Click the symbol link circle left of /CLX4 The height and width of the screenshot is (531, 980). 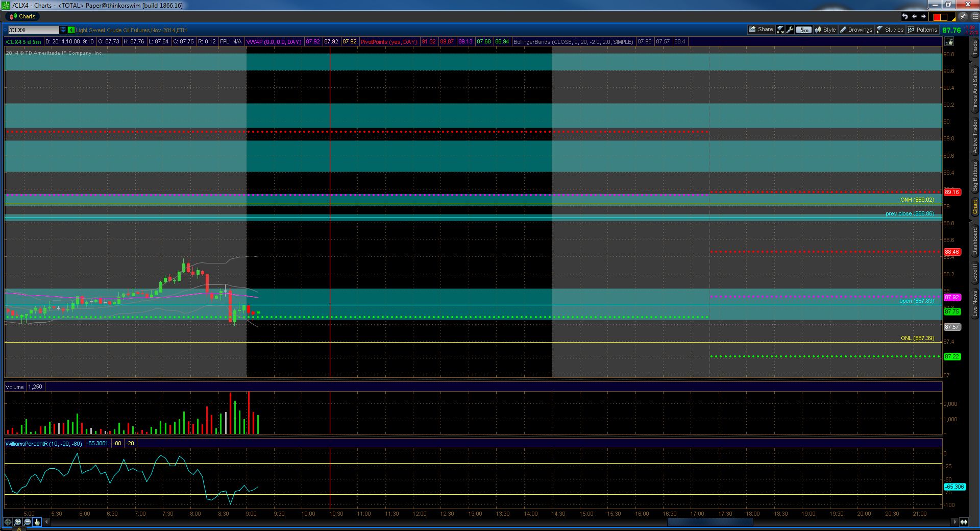coord(5,30)
